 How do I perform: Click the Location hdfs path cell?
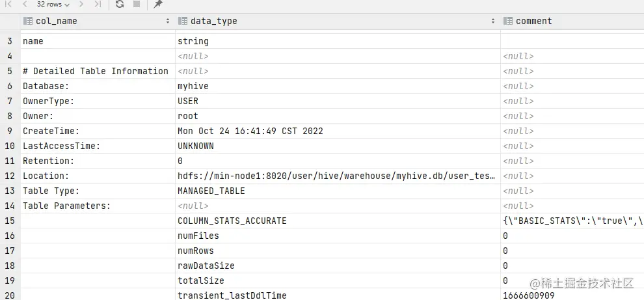(x=336, y=176)
